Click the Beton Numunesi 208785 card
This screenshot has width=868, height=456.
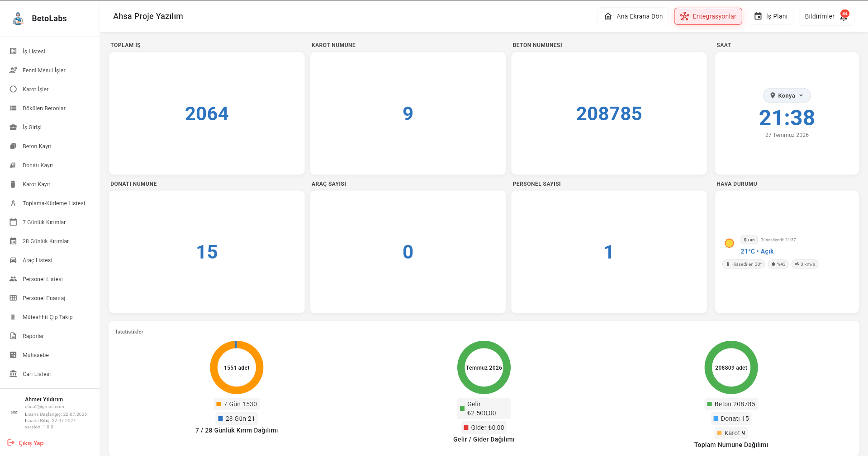(x=609, y=113)
